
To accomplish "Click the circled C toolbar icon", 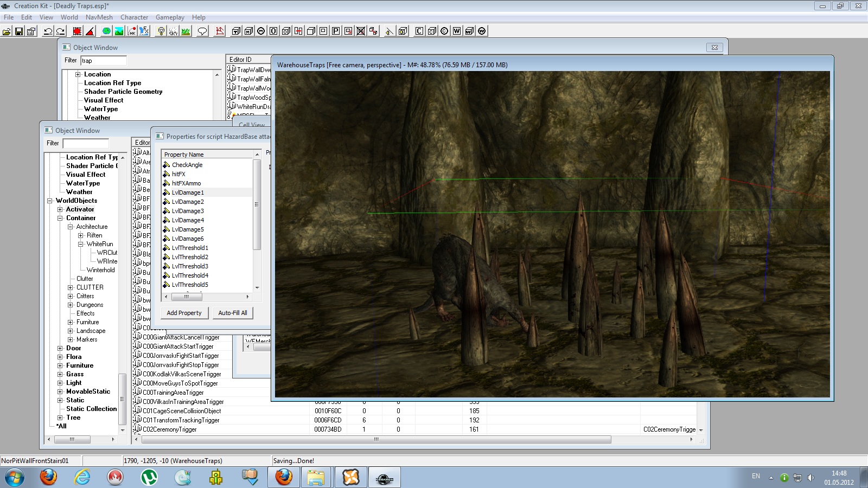I will tap(444, 31).
